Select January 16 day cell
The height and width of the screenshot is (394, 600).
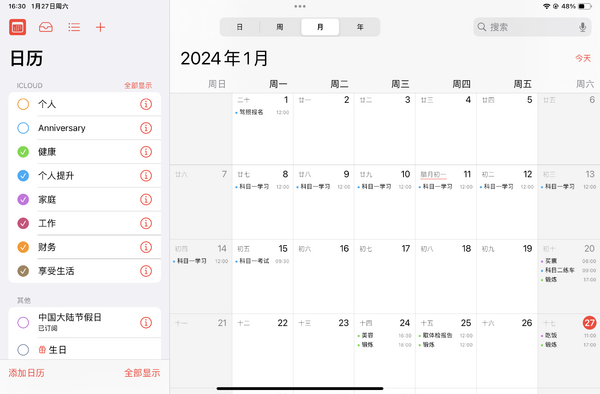(x=324, y=277)
